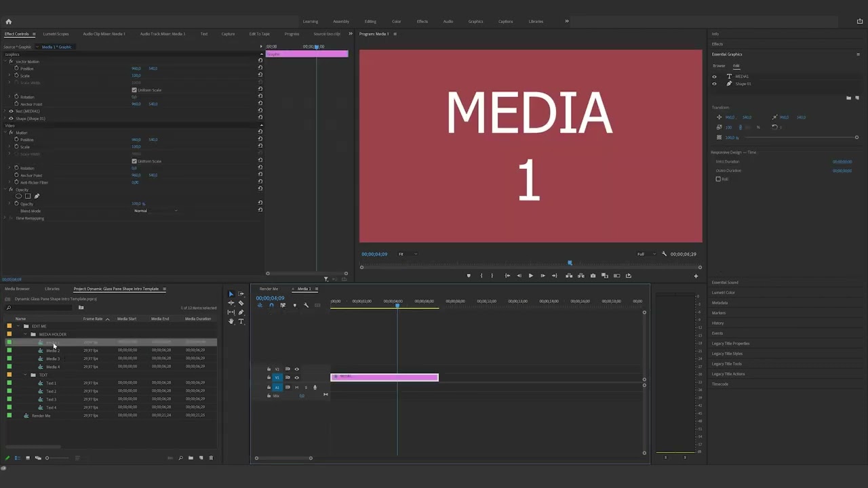
Task: Open the playback resolution Full dropdown
Action: [646, 254]
